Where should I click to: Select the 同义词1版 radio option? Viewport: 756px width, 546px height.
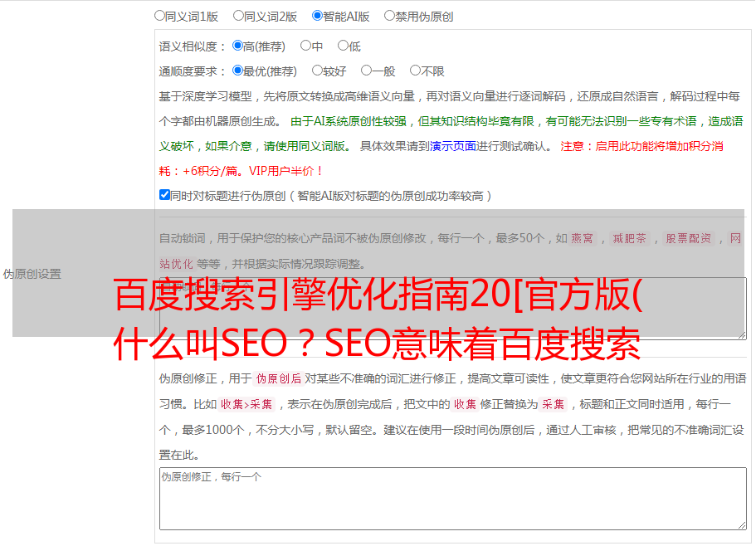click(159, 16)
